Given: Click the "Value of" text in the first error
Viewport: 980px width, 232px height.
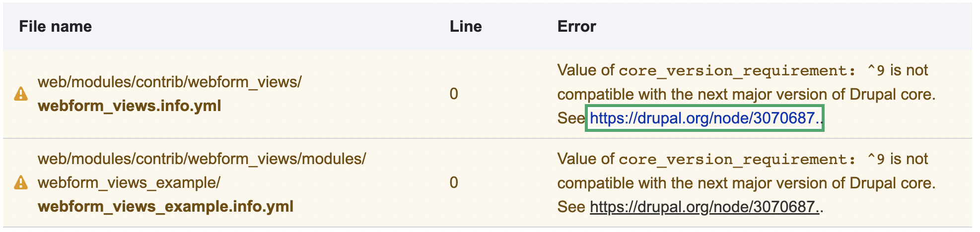Looking at the screenshot, I should 586,70.
